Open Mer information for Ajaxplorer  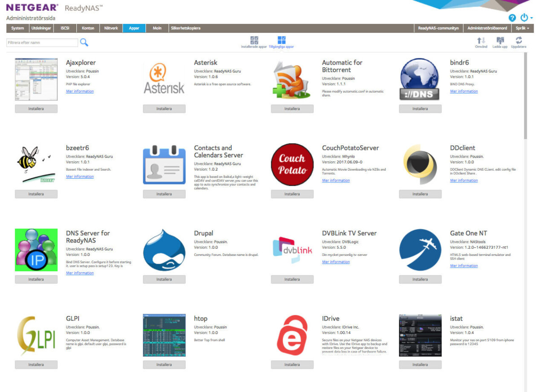pos(80,91)
